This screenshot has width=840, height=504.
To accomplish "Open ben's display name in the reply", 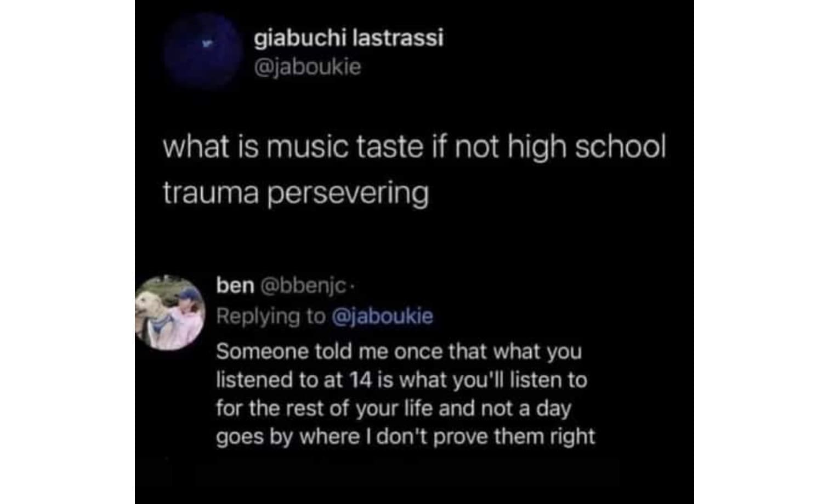I will [x=235, y=285].
